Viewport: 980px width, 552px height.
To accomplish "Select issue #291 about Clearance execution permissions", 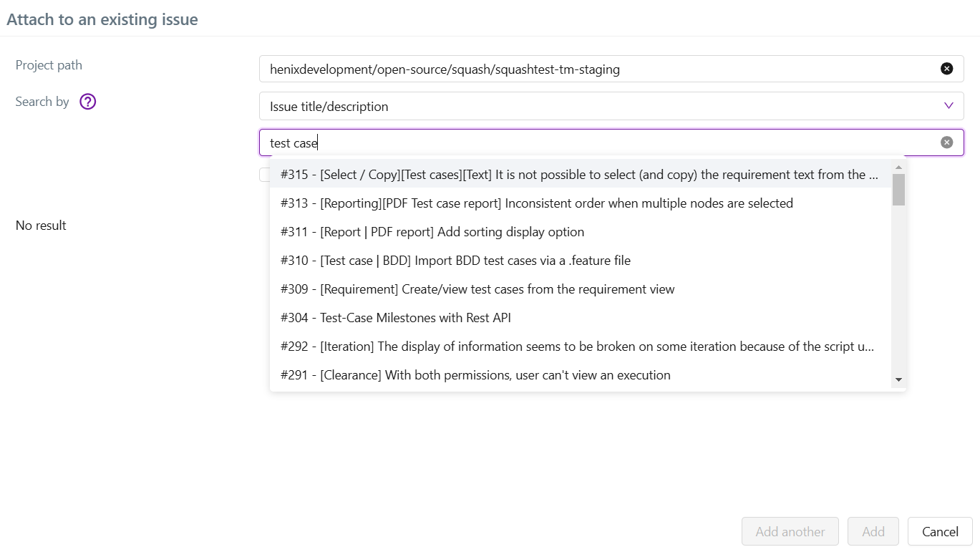I will [x=475, y=374].
